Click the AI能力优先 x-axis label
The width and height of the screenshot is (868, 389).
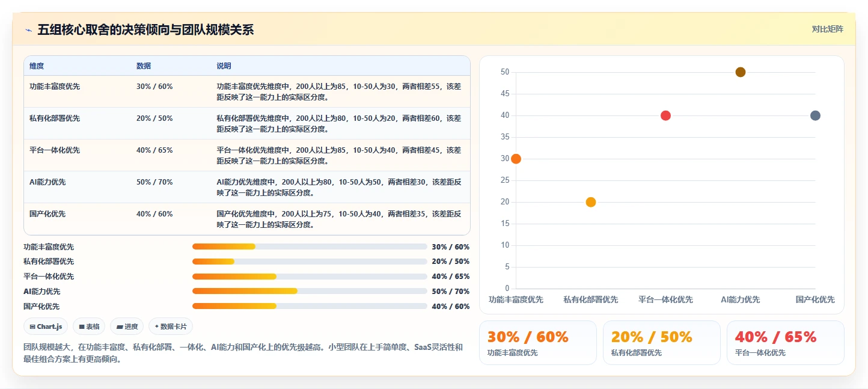(741, 299)
